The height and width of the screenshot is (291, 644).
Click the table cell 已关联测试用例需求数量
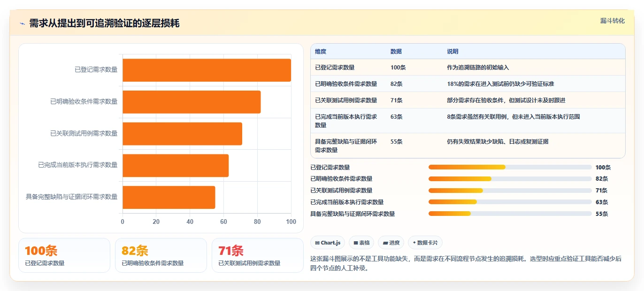coord(346,100)
